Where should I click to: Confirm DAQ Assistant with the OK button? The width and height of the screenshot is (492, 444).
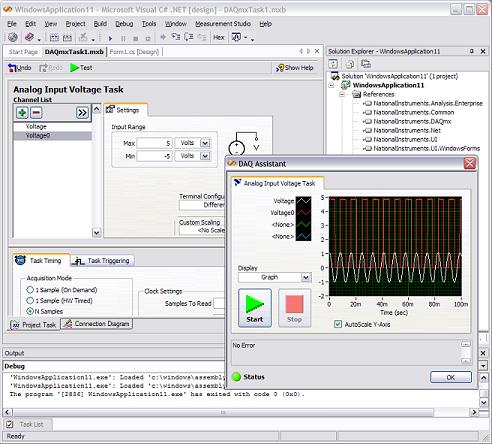[451, 377]
